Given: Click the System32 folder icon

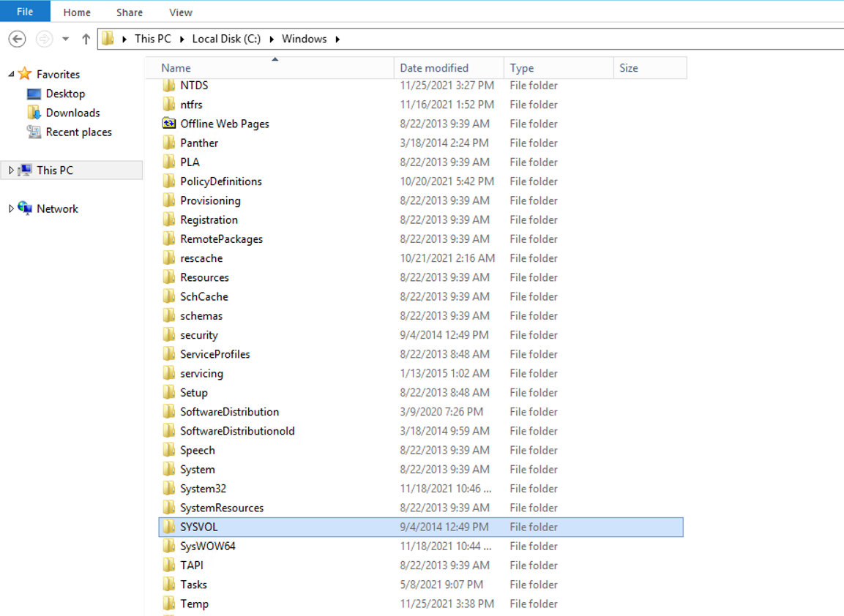Looking at the screenshot, I should click(169, 489).
